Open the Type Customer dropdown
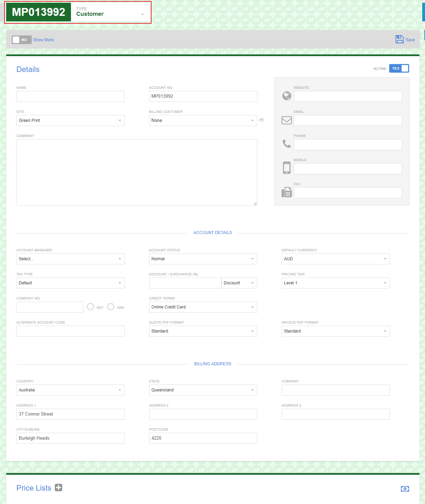The image size is (425, 504). pos(110,12)
